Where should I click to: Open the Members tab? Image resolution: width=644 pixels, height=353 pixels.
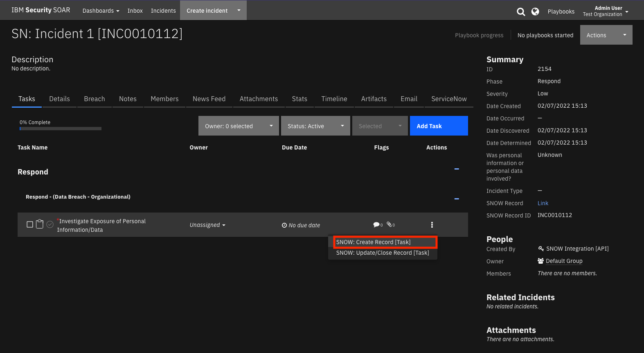164,99
